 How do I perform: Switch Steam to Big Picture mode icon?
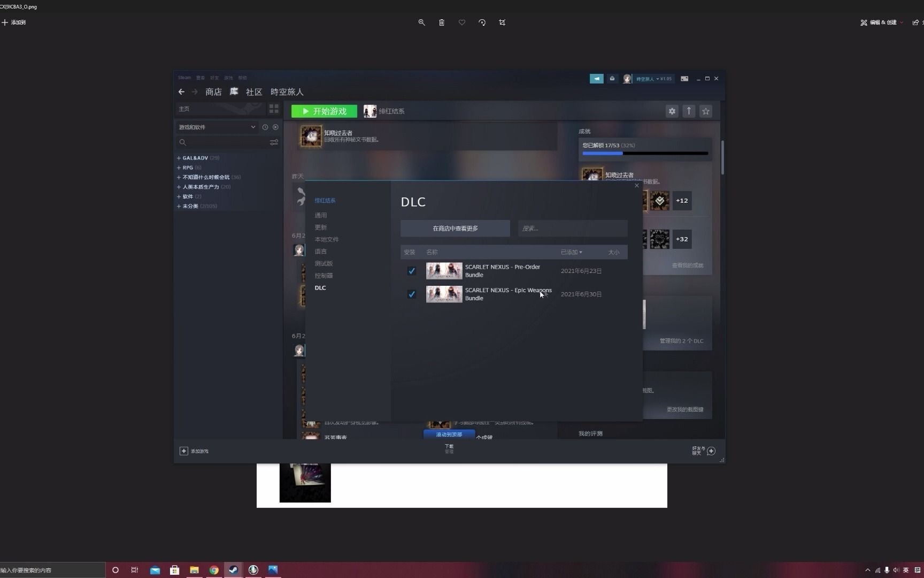[x=684, y=79]
